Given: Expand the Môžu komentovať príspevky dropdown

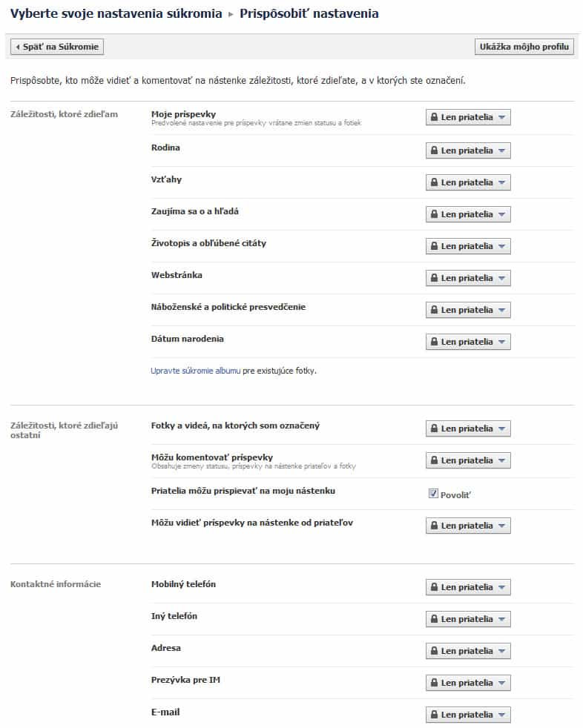Looking at the screenshot, I should click(x=468, y=460).
